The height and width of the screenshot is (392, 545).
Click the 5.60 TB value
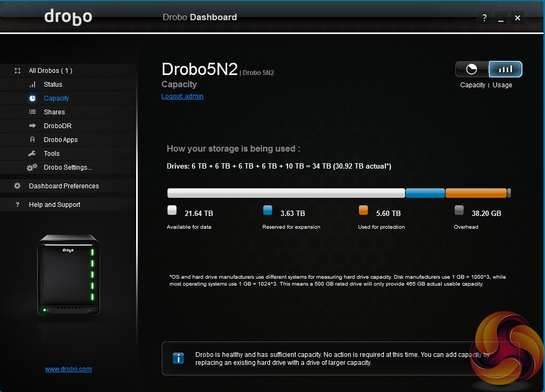click(389, 214)
